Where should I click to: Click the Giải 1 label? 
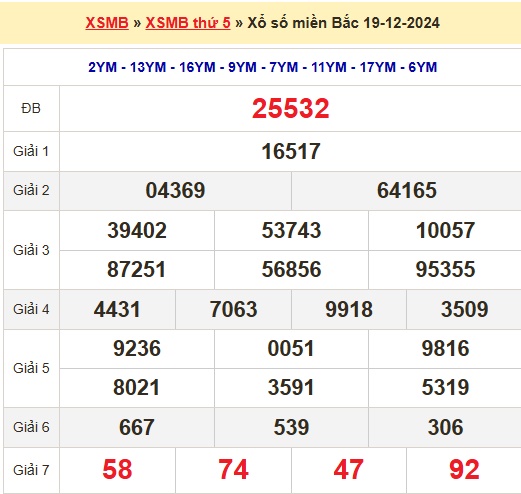pos(31,151)
